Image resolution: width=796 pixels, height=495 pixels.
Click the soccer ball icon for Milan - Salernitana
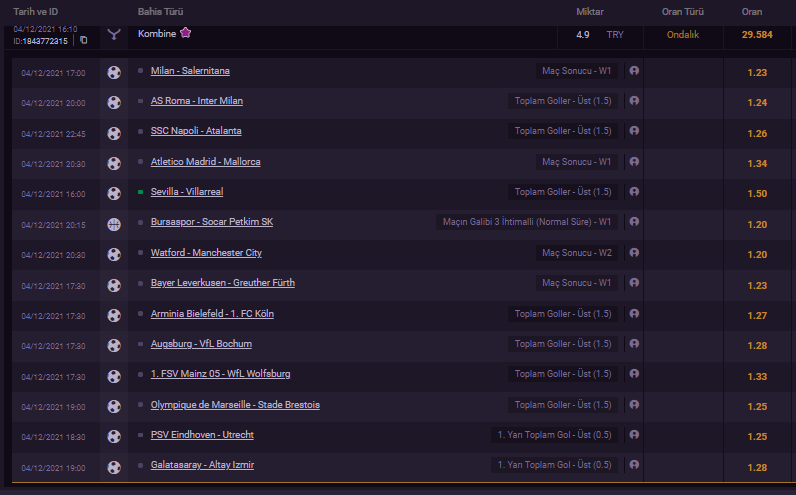114,73
